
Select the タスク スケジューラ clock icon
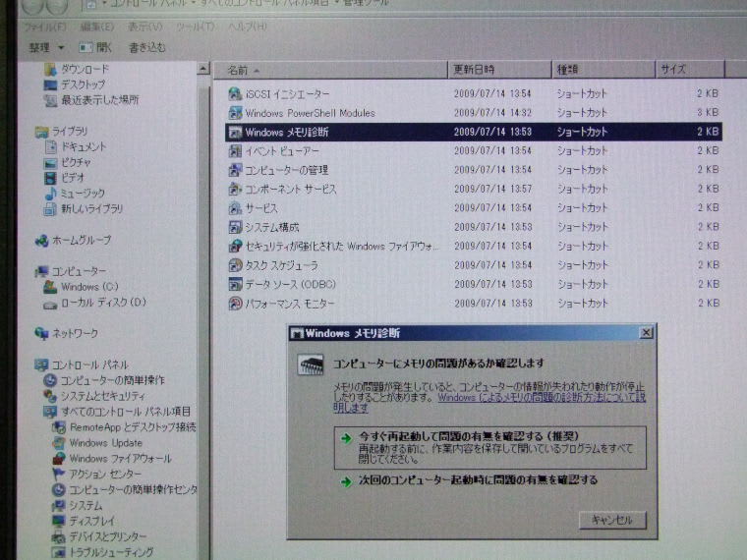point(235,265)
